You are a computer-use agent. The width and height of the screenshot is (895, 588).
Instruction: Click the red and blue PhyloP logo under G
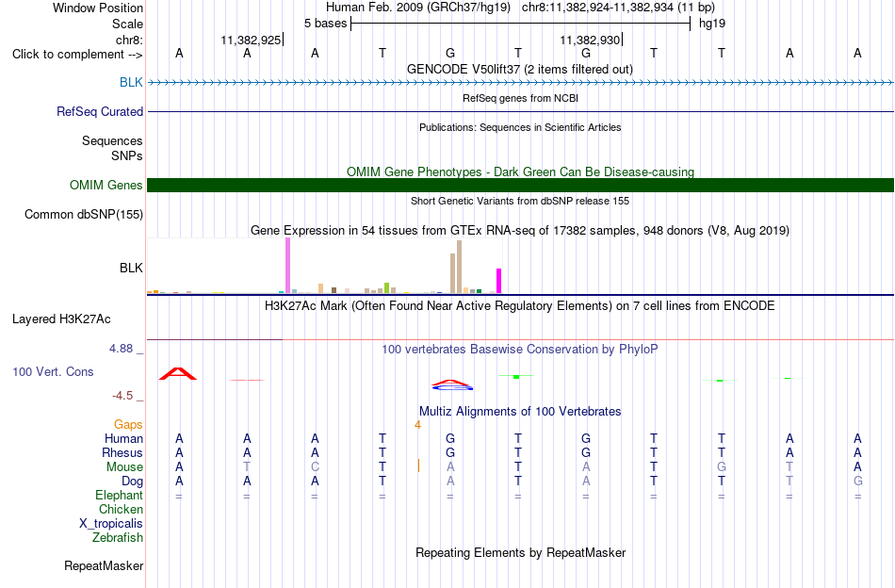(x=452, y=385)
